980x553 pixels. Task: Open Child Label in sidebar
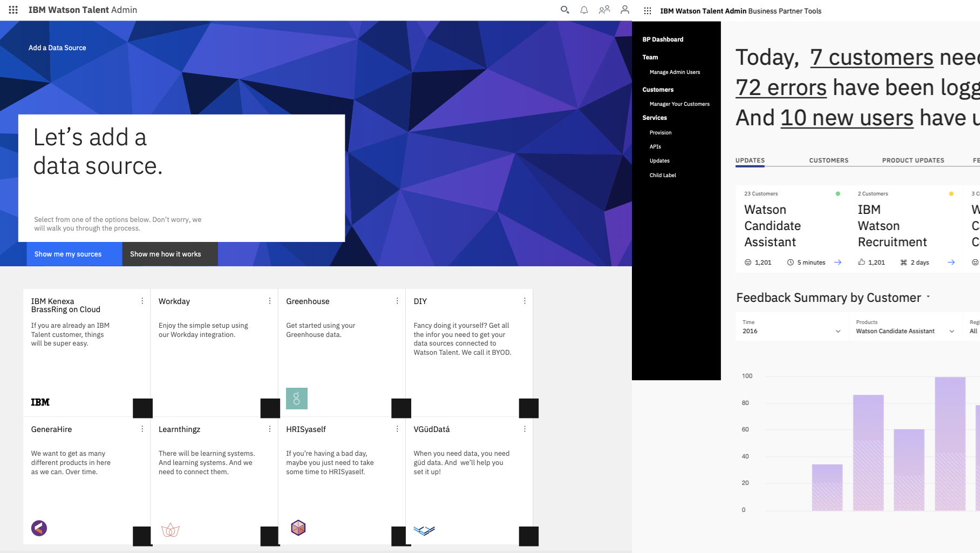pyautogui.click(x=663, y=175)
